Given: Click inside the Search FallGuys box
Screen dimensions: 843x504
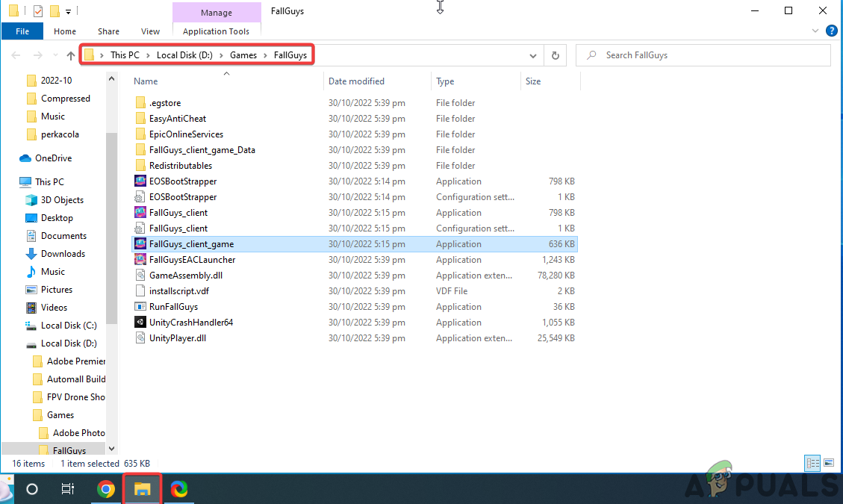Looking at the screenshot, I should (x=702, y=55).
